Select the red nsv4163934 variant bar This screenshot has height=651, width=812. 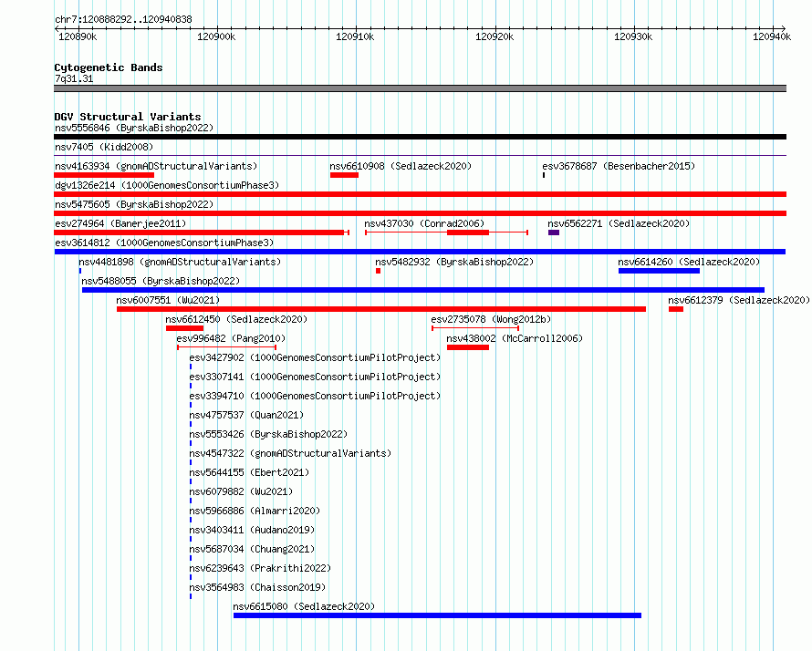(104, 175)
